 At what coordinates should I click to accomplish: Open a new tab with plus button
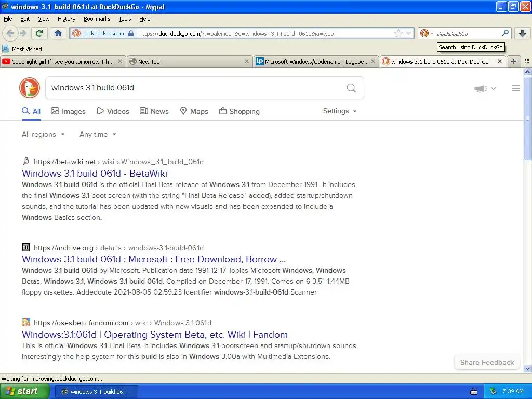514,61
